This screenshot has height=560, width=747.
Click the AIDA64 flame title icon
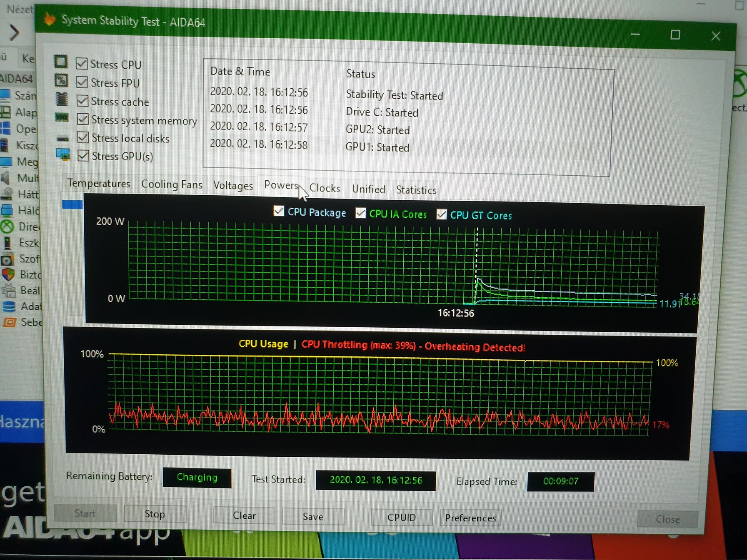pos(50,19)
